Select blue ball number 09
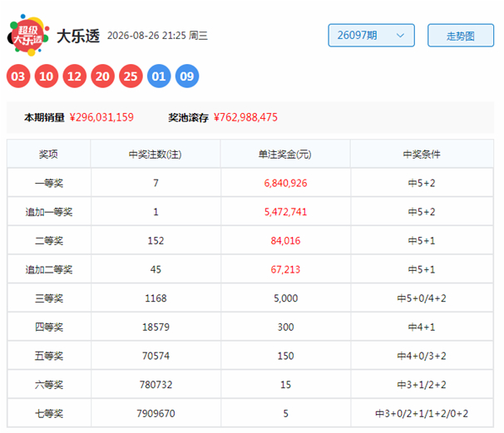This screenshot has width=504, height=433. (187, 76)
